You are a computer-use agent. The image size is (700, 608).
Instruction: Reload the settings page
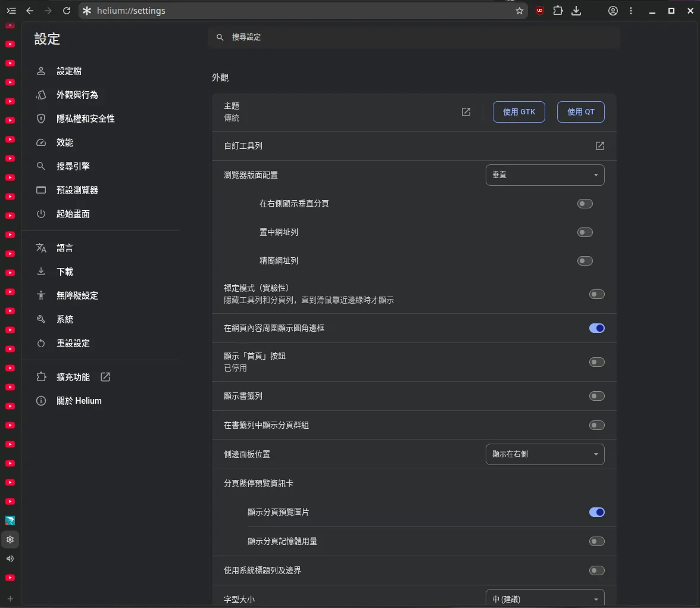[x=67, y=11]
